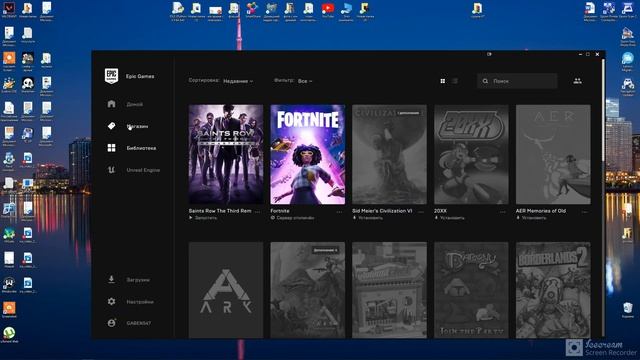Click the 20XX title text
640x360 pixels.
tap(440, 211)
